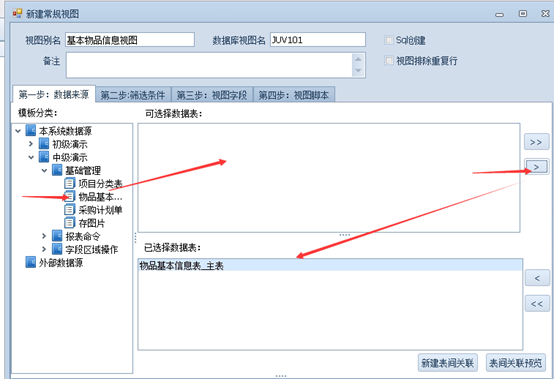Click the 数据库视图名 input field
Screen dimensions: 554x379
point(318,40)
